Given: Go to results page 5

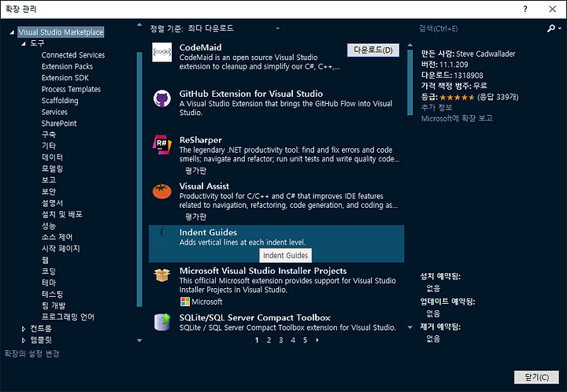Looking at the screenshot, I should (306, 340).
